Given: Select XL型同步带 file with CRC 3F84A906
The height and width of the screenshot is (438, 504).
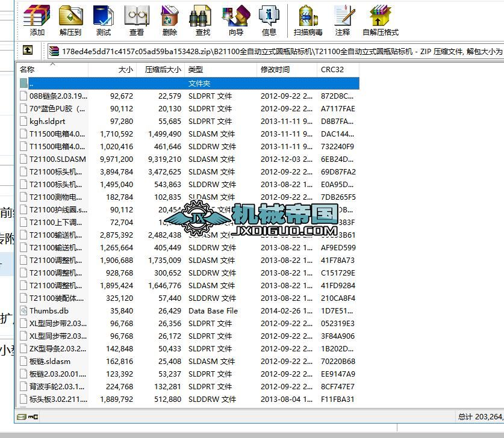Looking at the screenshot, I should click(x=189, y=336).
